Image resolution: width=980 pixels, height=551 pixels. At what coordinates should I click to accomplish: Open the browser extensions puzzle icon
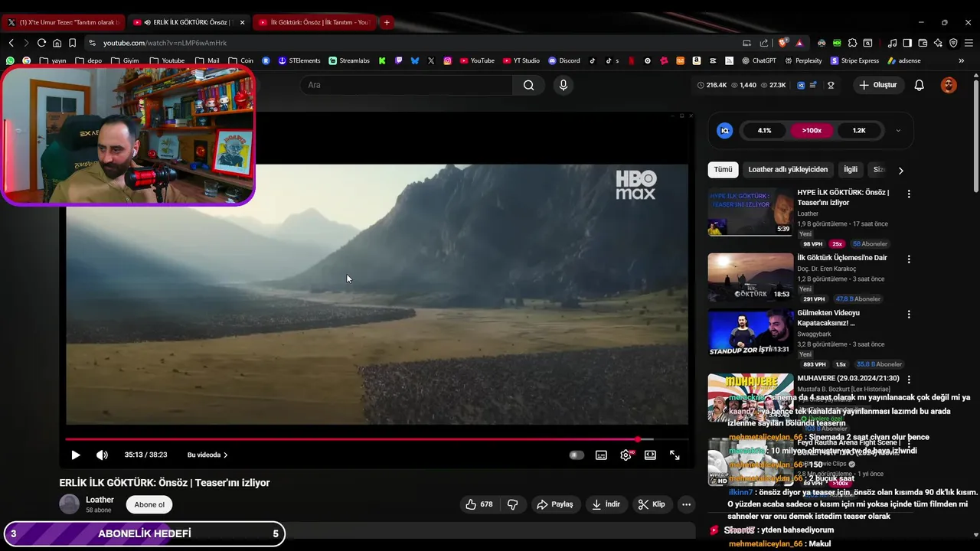pyautogui.click(x=852, y=43)
